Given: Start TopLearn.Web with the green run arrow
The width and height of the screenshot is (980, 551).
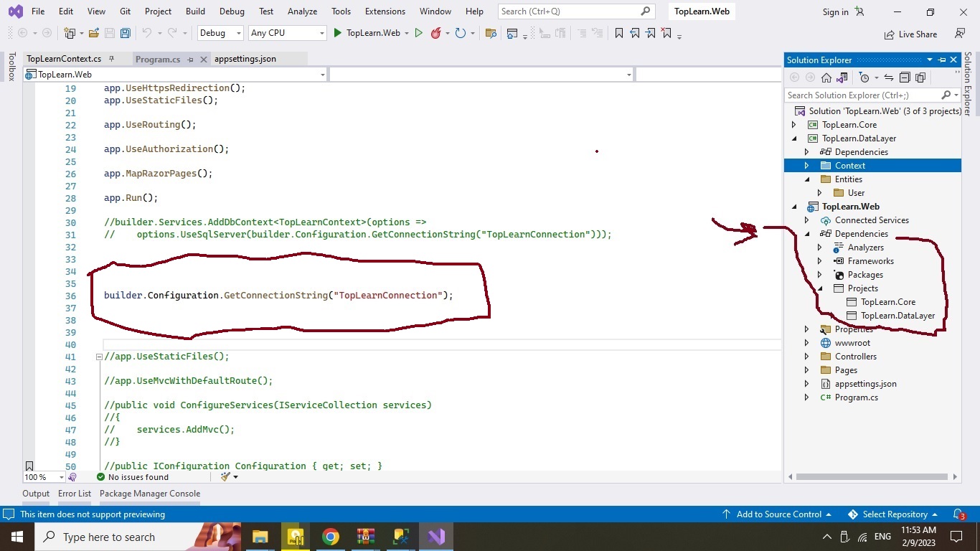Looking at the screenshot, I should tap(339, 33).
